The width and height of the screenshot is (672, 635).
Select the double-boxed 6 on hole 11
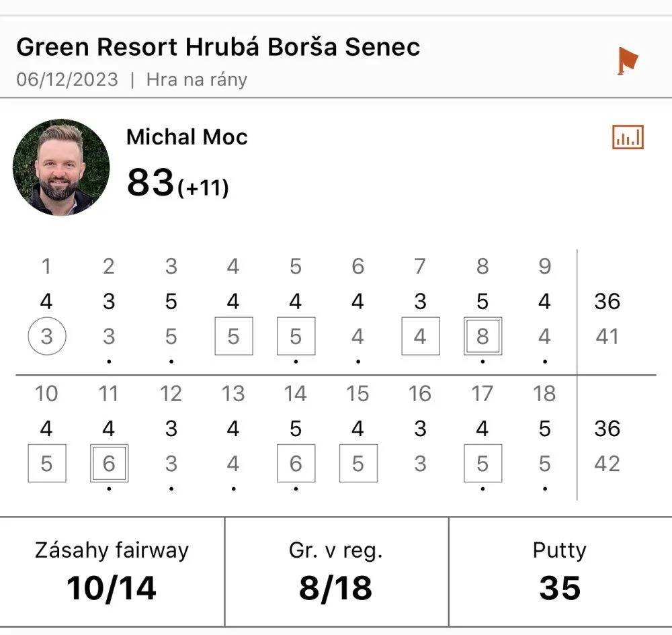coord(109,463)
